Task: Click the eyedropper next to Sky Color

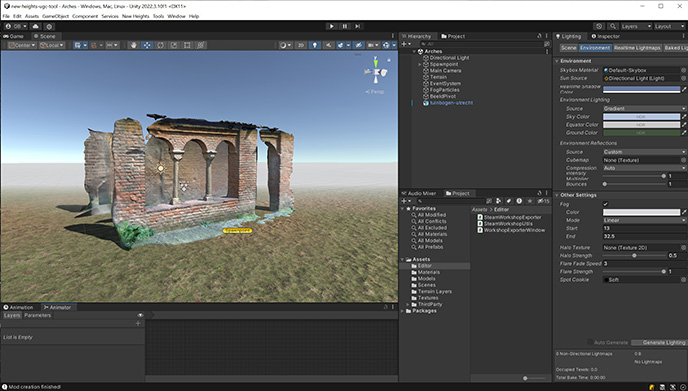Action: pos(684,117)
